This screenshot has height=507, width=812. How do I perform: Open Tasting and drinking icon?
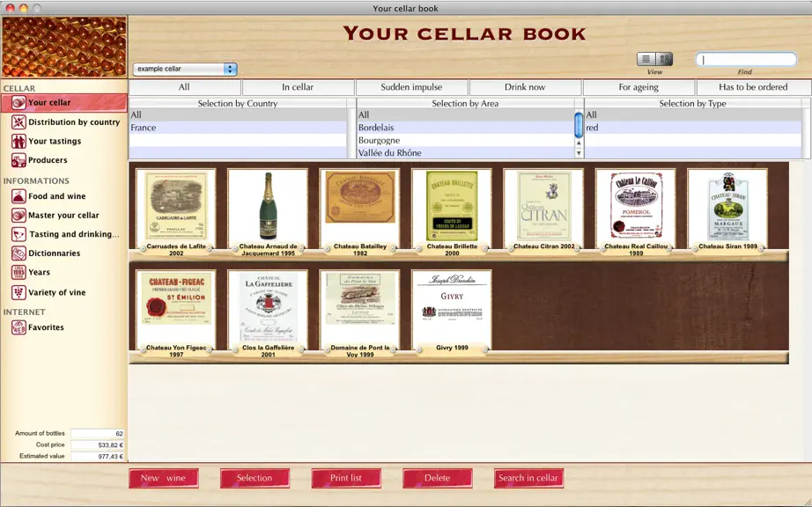18,234
